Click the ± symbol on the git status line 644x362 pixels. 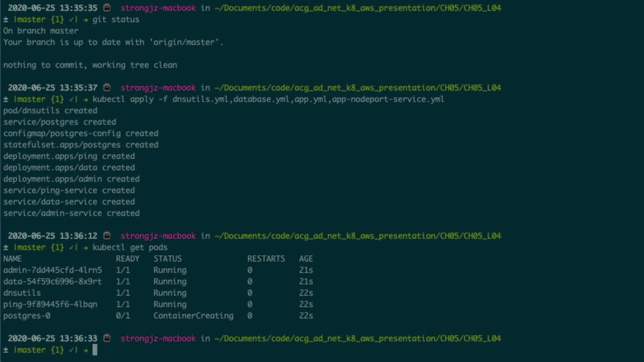click(x=6, y=19)
